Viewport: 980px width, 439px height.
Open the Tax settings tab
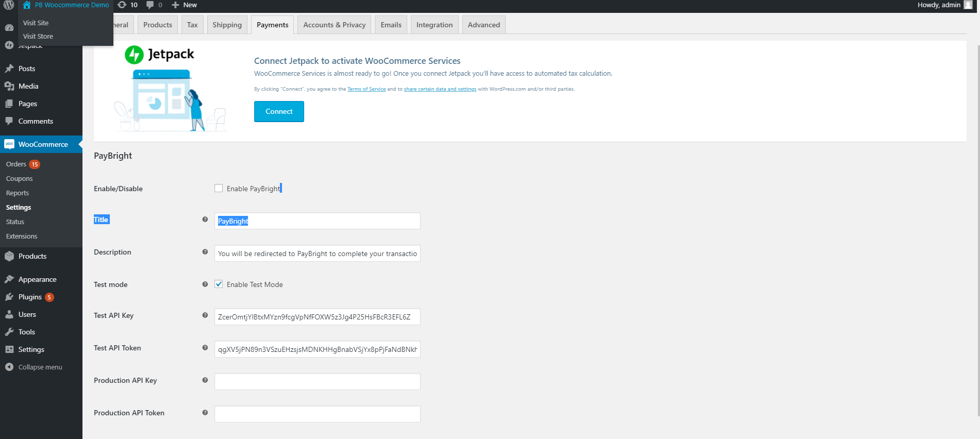point(192,25)
